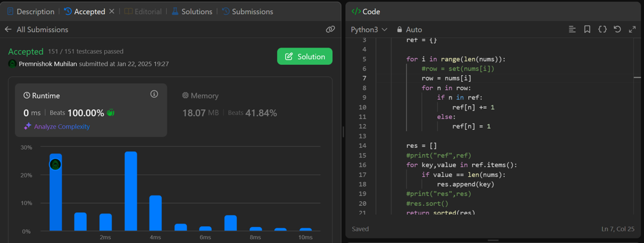The width and height of the screenshot is (644, 243).
Task: Click the curly braces snippet icon
Action: click(602, 29)
